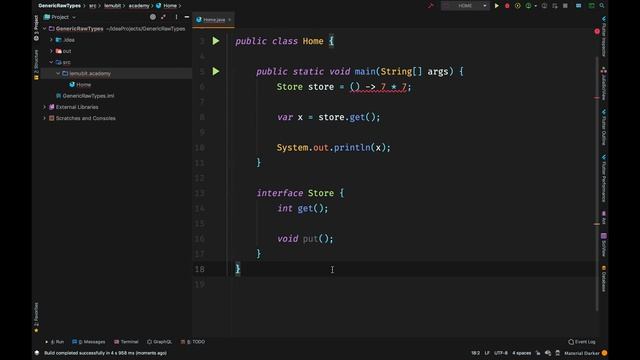Viewport: 640px width, 360px height.
Task: Open the Messages tool window
Action: point(89,342)
